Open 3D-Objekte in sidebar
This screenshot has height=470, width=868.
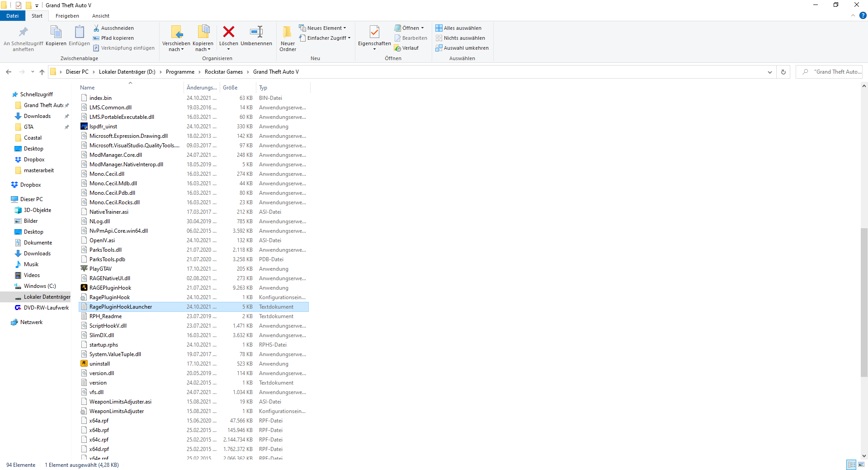[38, 210]
